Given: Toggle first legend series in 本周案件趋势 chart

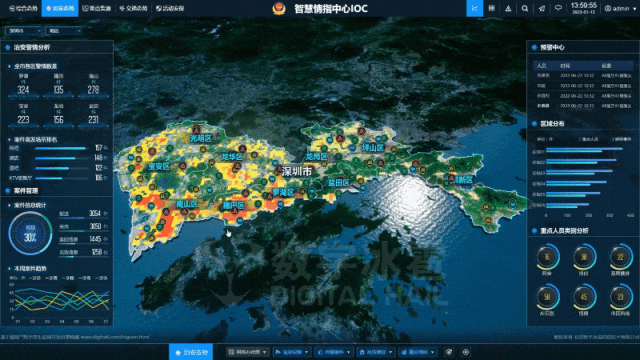Looking at the screenshot, I should (35, 278).
